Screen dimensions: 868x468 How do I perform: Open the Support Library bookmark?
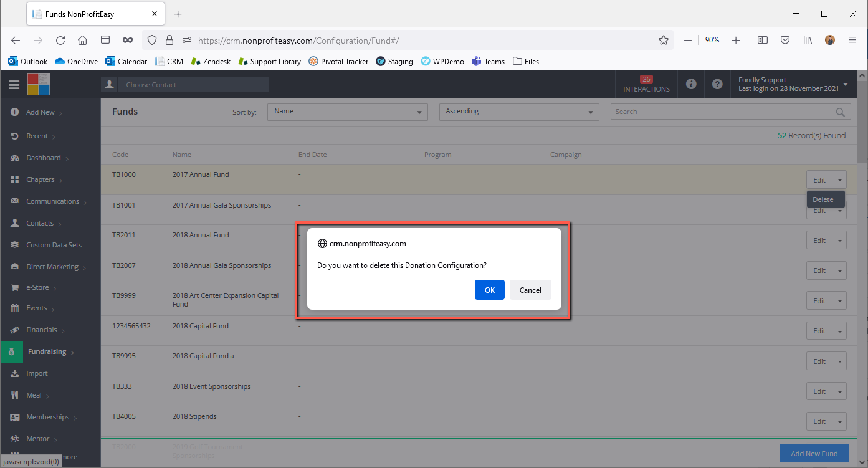(269, 61)
